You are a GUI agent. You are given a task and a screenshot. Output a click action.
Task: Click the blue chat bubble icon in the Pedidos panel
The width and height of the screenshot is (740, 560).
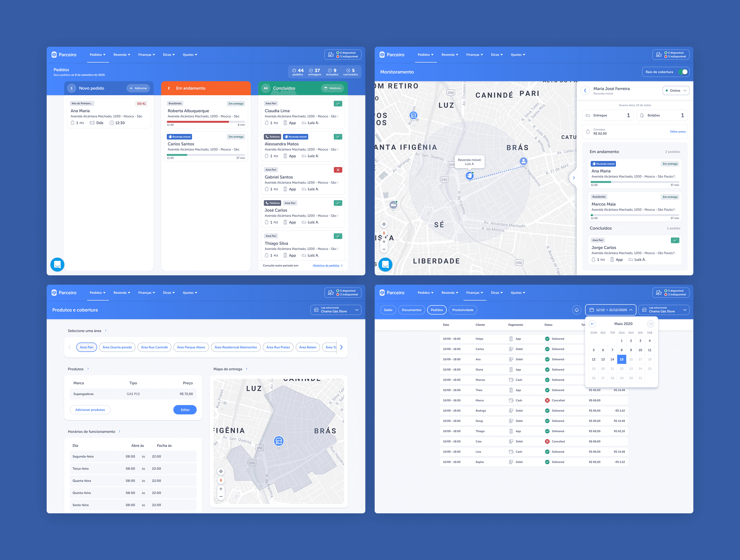pos(57,264)
